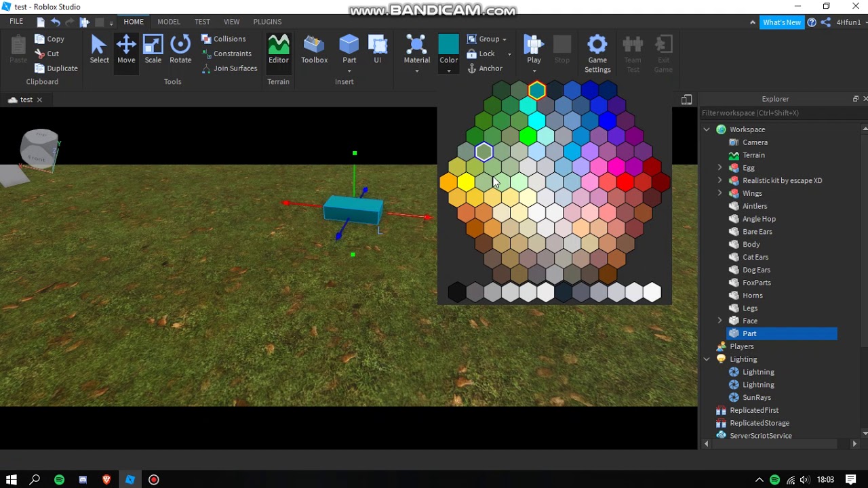
Task: Click the Join Surfaces option
Action: click(229, 68)
